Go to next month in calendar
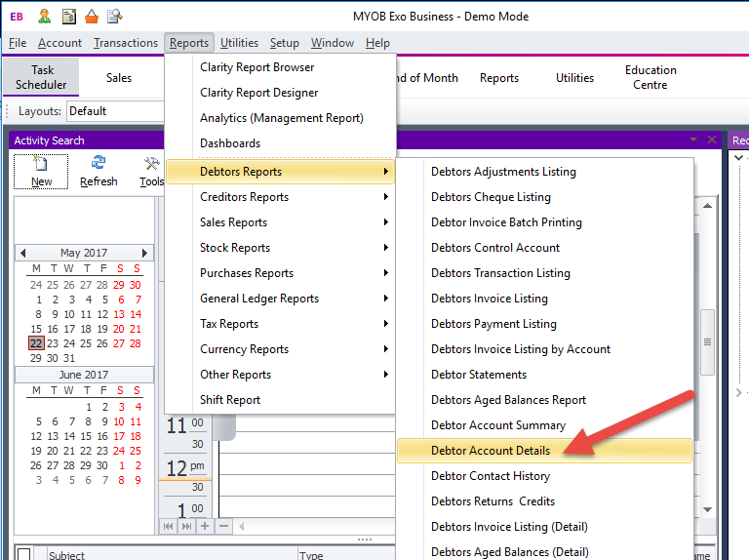Viewport: 749px width, 560px height. (x=144, y=253)
